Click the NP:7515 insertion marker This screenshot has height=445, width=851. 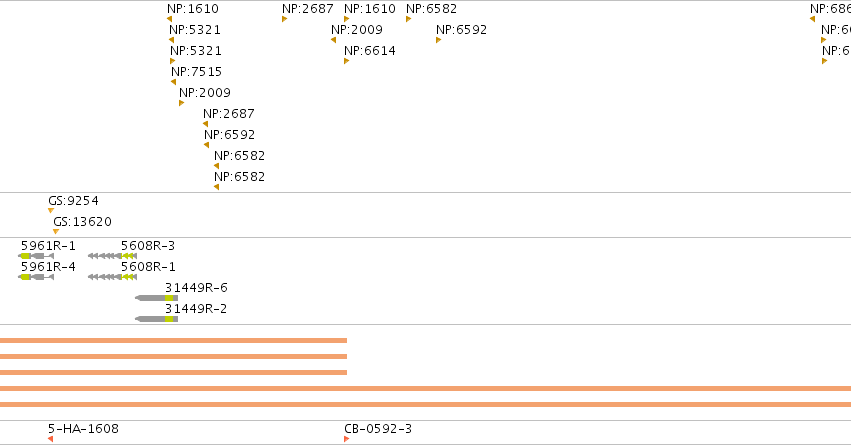point(174,82)
